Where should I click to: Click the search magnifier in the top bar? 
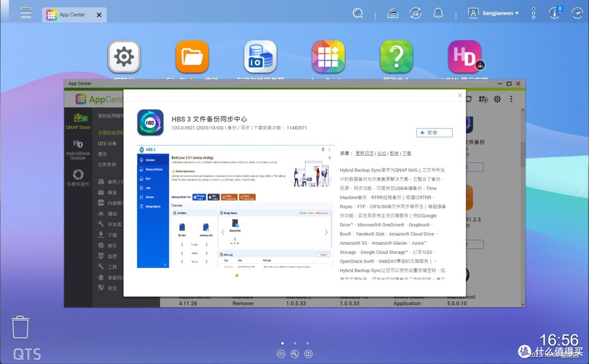click(358, 14)
